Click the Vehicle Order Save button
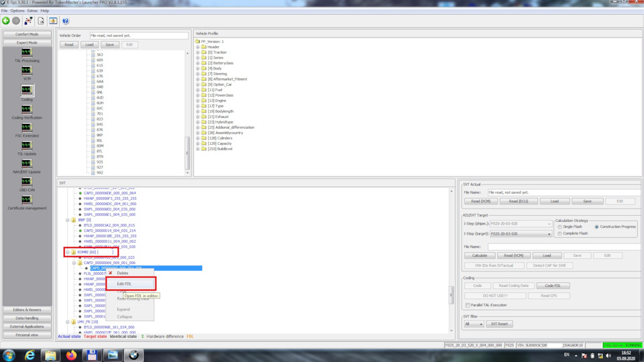This screenshot has height=362, width=644. 109,45
